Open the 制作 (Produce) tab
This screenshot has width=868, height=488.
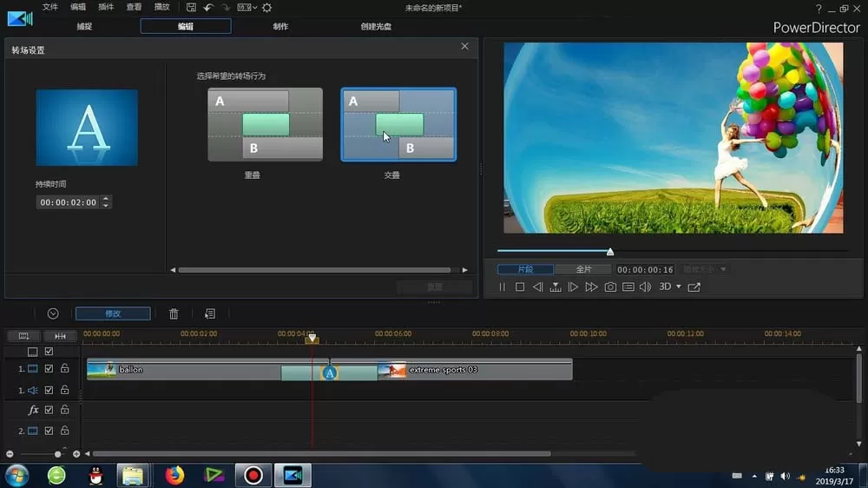point(280,27)
